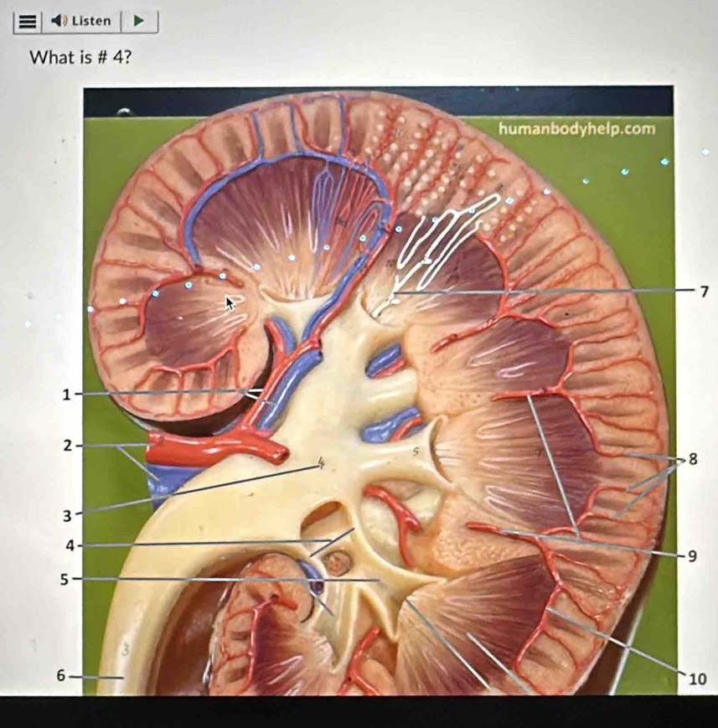Click the humanbodyhelp.com watermark text
This screenshot has width=718, height=728.
point(576,129)
